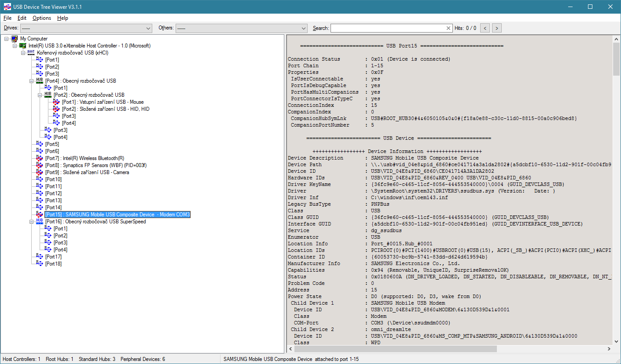Click the USB icon beside Port6

pos(40,151)
